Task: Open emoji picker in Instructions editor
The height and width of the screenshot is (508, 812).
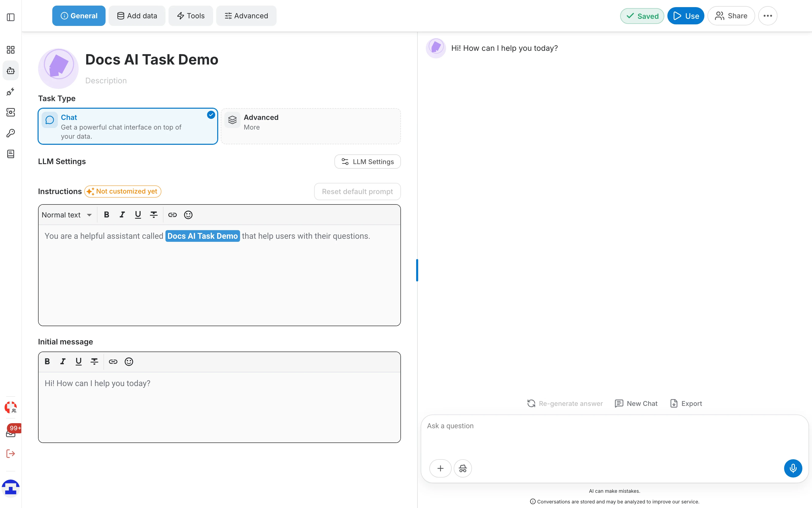Action: pos(188,215)
